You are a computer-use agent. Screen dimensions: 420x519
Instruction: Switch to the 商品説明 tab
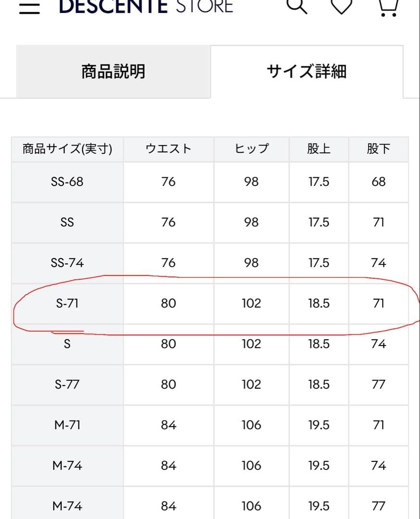tap(113, 72)
